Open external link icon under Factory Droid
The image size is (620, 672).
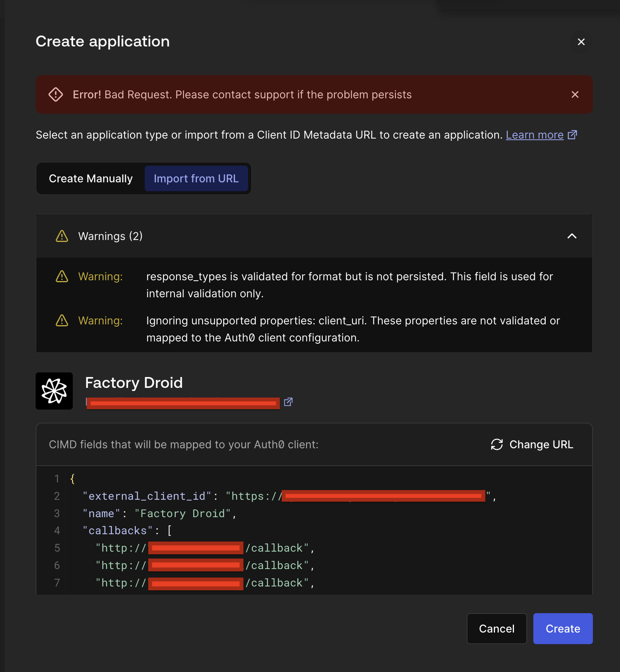pyautogui.click(x=288, y=402)
